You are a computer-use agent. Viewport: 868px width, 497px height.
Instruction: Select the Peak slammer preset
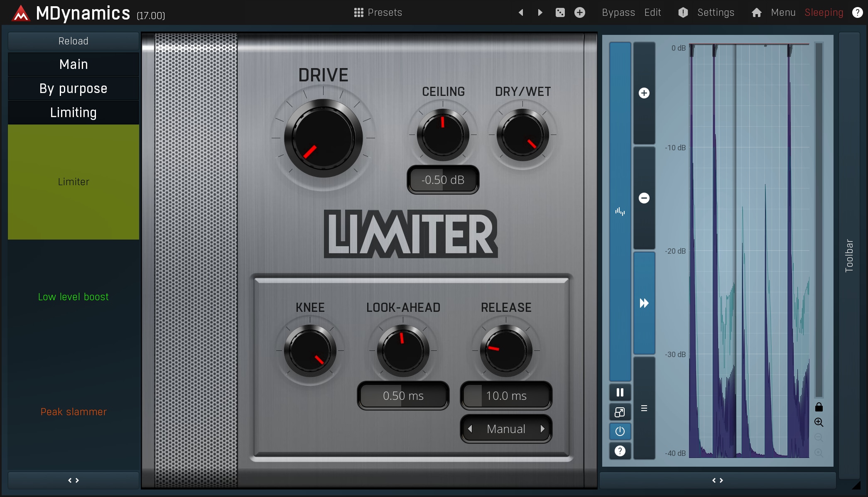74,412
